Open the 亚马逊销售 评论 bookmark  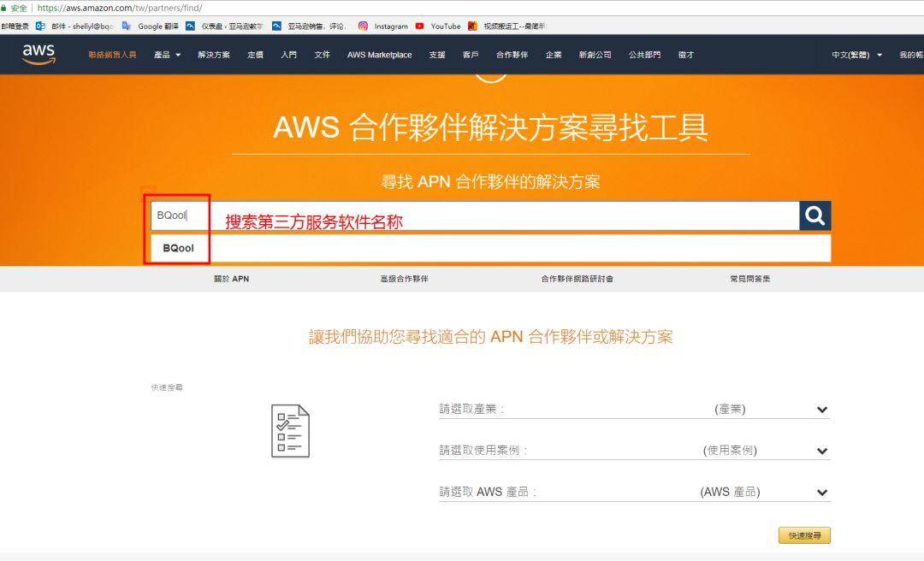309,26
